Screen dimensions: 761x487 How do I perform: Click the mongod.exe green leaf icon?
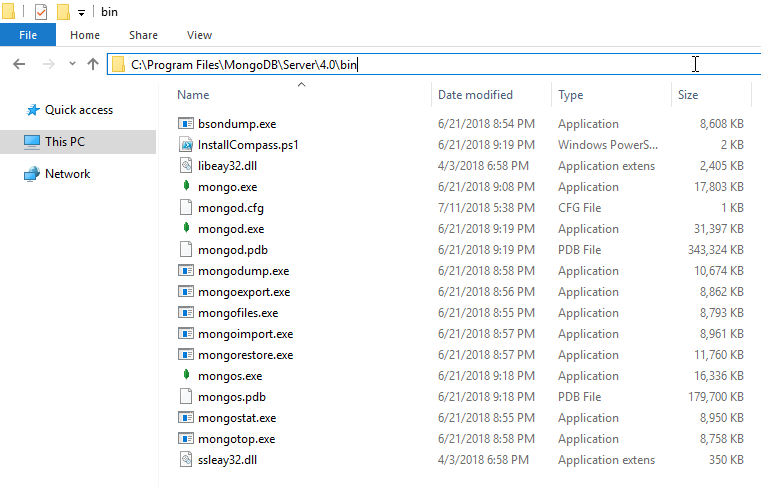coord(186,228)
